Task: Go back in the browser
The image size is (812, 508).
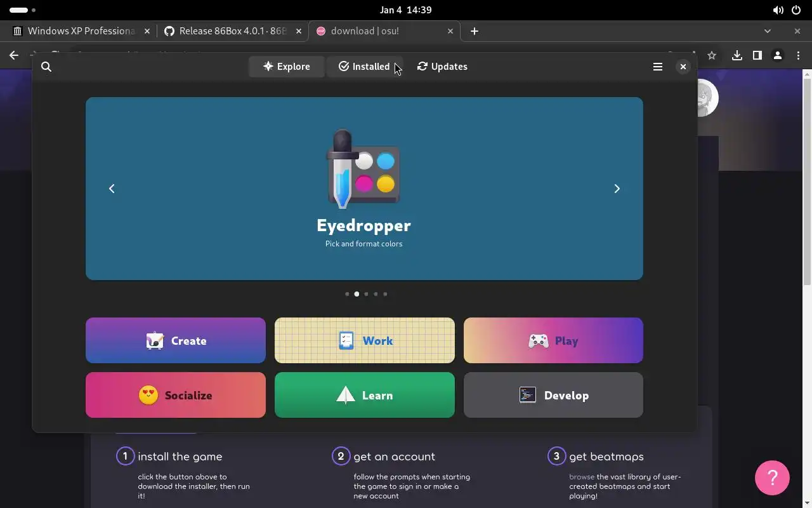Action: [x=14, y=55]
